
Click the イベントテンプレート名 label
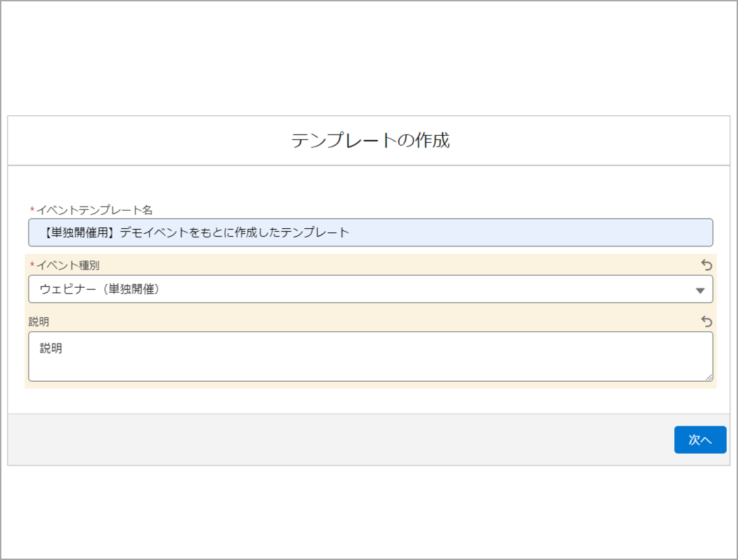tap(94, 209)
